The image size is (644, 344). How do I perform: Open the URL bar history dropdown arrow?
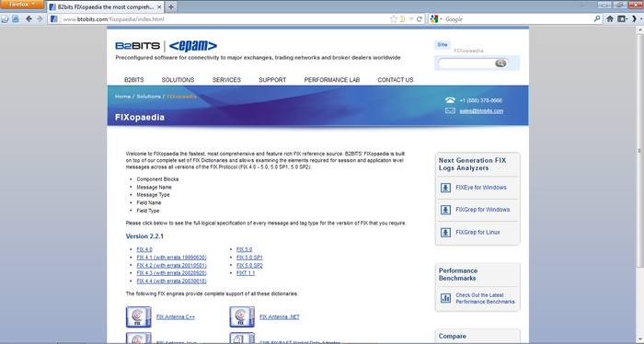click(411, 19)
